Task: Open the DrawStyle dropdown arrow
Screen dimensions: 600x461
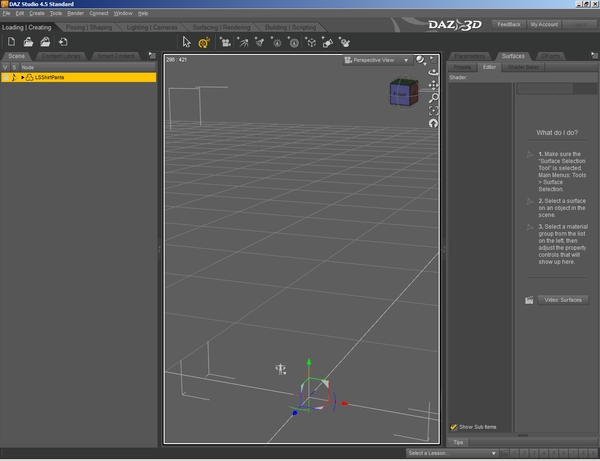Action: (x=425, y=62)
